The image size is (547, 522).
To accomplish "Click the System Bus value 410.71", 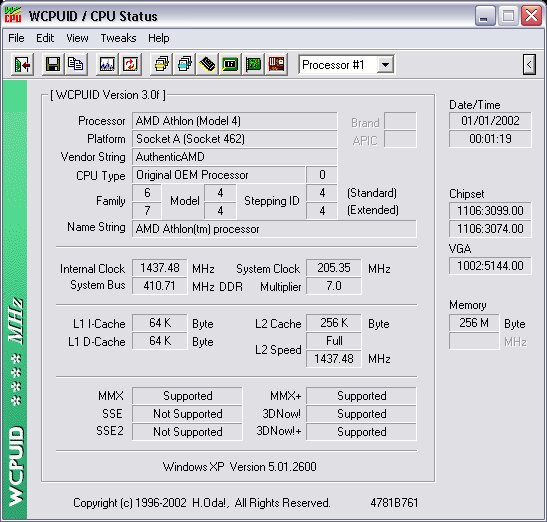I will tap(160, 286).
